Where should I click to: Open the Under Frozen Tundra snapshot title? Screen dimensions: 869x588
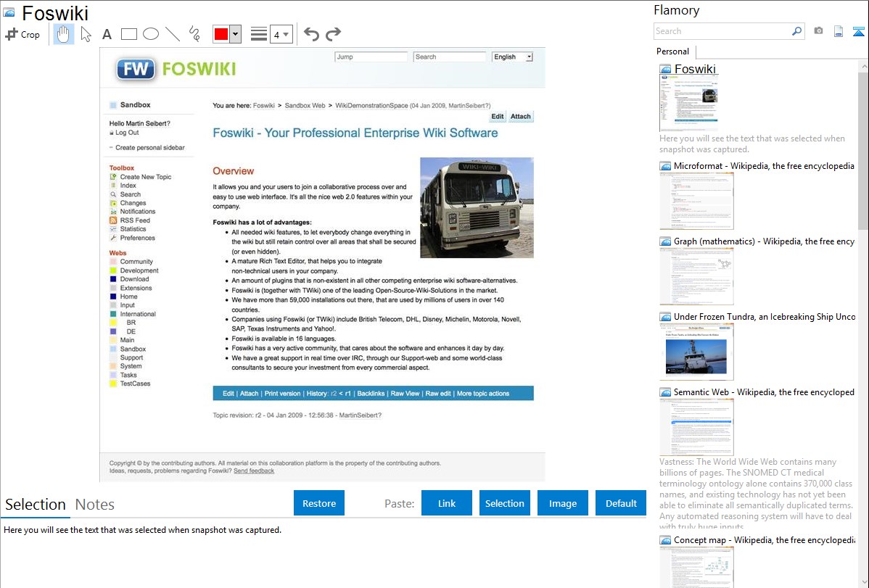(765, 317)
